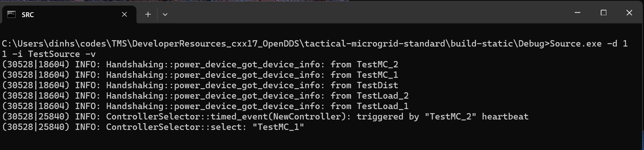Image resolution: width=644 pixels, height=150 pixels.
Task: Click the ControllerSelector::select "TestMC_1" log line
Action: coord(153,127)
